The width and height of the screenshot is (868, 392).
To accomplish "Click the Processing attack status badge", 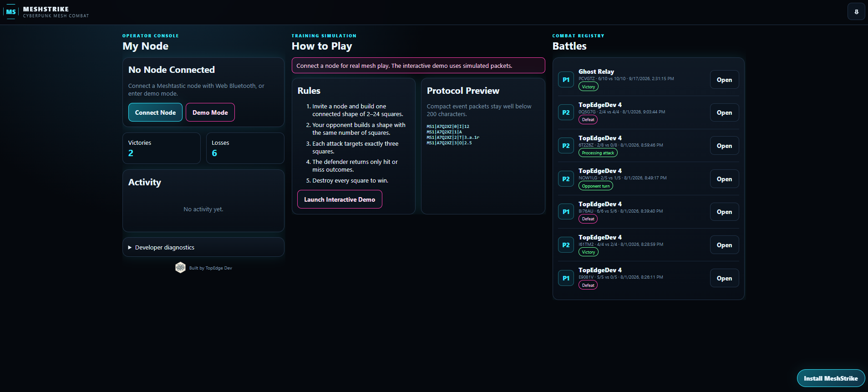I will [x=598, y=153].
